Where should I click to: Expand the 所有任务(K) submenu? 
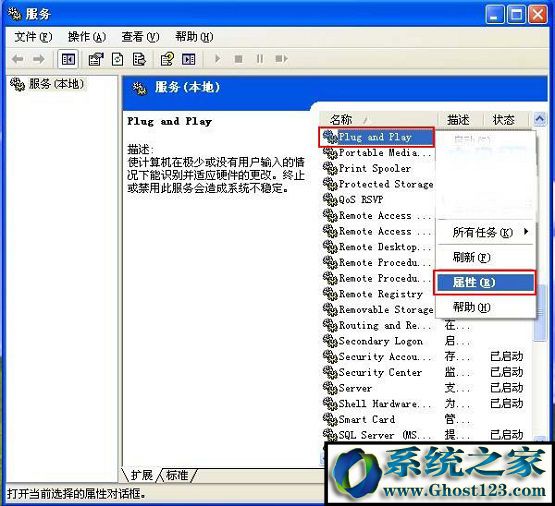(485, 232)
